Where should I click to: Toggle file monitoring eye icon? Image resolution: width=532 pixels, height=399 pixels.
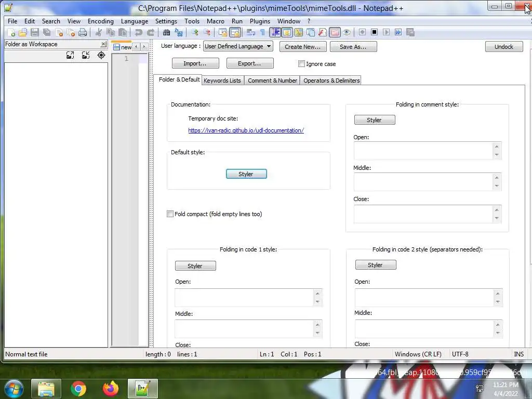[347, 32]
